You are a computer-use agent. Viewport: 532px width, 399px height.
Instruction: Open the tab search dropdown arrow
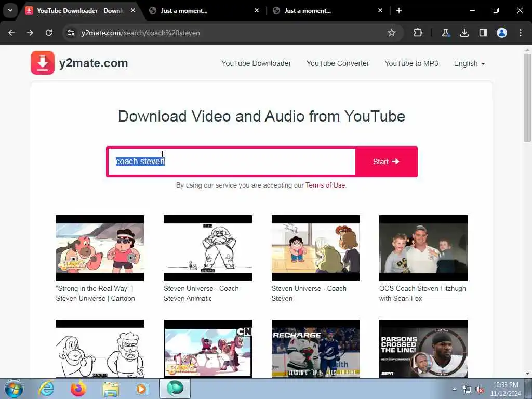pos(10,10)
